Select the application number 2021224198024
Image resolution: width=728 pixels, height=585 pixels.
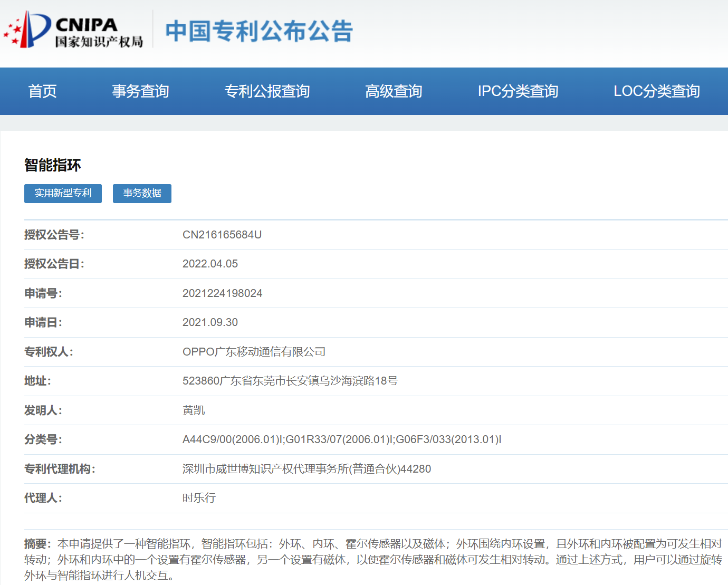(223, 293)
